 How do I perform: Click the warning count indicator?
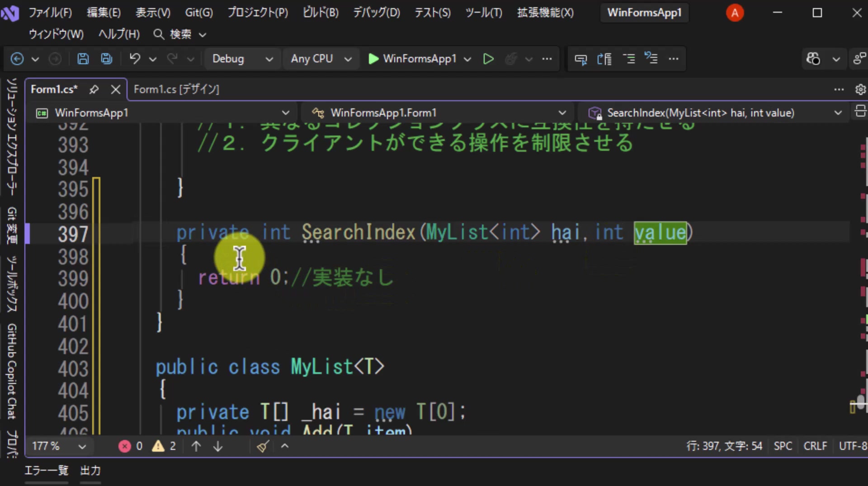[164, 446]
